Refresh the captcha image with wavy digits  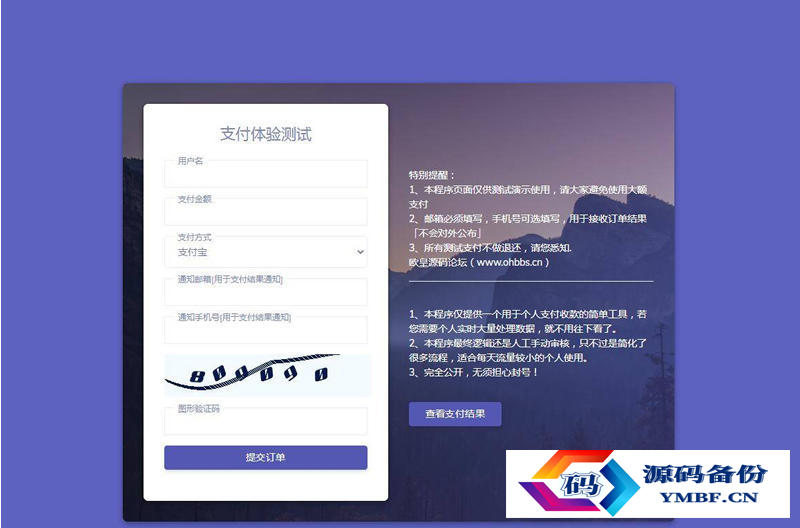point(267,375)
